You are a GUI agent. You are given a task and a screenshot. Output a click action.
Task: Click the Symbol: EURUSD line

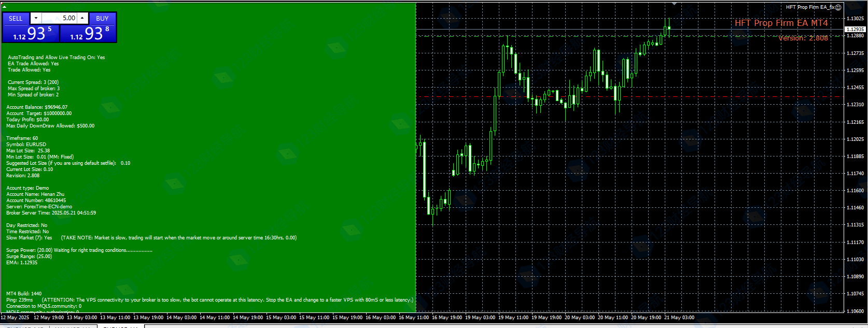coord(26,145)
